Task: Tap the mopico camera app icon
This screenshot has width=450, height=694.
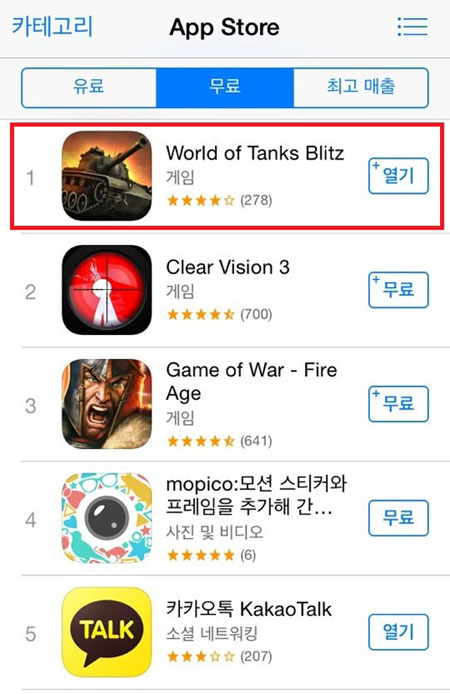Action: coord(106,518)
